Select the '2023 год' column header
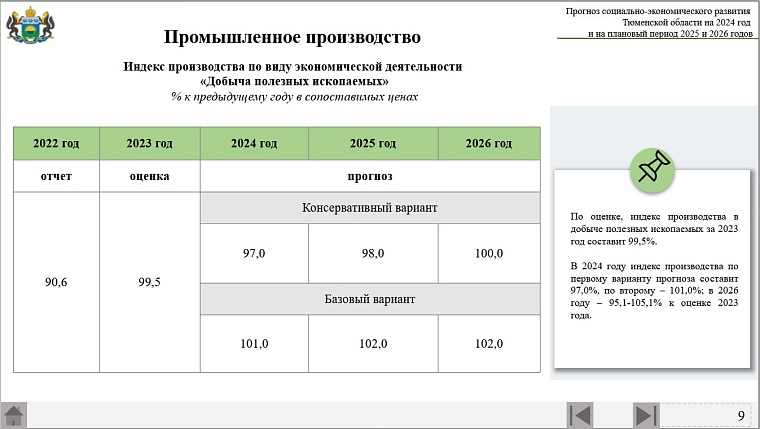The height and width of the screenshot is (429, 760). coord(150,143)
